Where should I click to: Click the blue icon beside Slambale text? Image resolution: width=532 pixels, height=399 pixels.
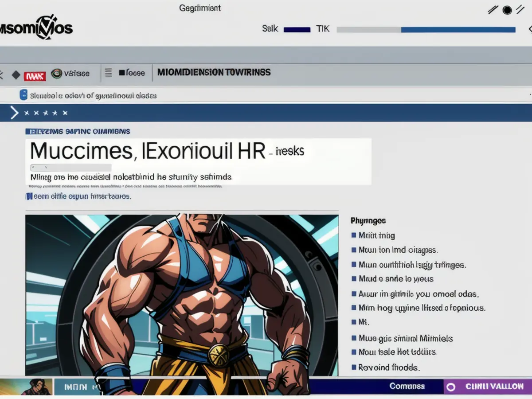pyautogui.click(x=23, y=94)
